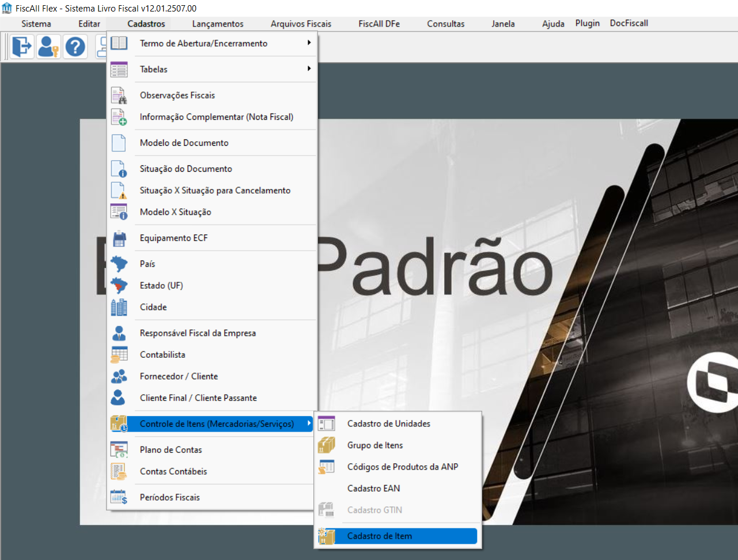This screenshot has width=738, height=560.
Task: Open the Plugin menu
Action: click(588, 23)
